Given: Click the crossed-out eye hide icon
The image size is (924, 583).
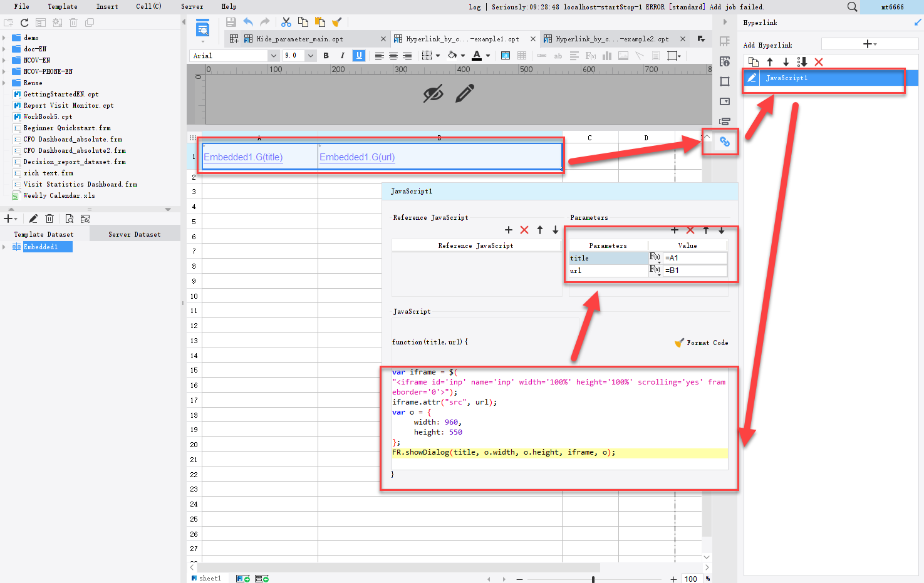Looking at the screenshot, I should [x=433, y=94].
